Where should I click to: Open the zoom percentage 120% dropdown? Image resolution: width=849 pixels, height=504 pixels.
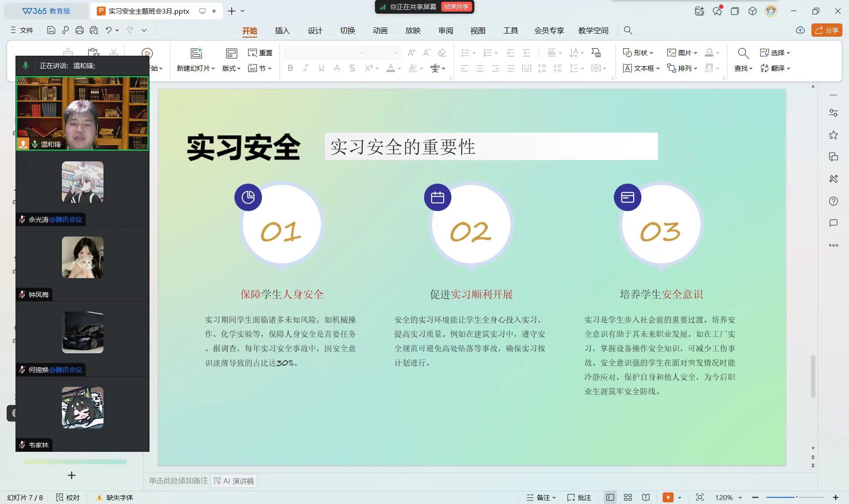pos(728,497)
